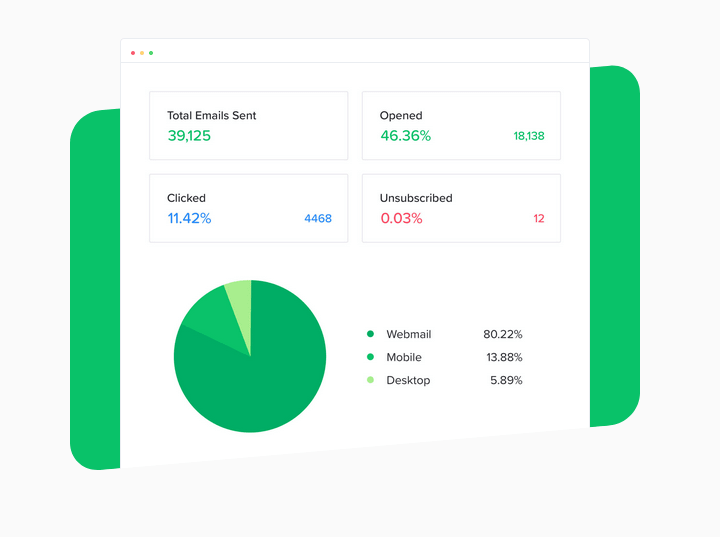Click the 5.89% Desktop percentage

pos(506,380)
